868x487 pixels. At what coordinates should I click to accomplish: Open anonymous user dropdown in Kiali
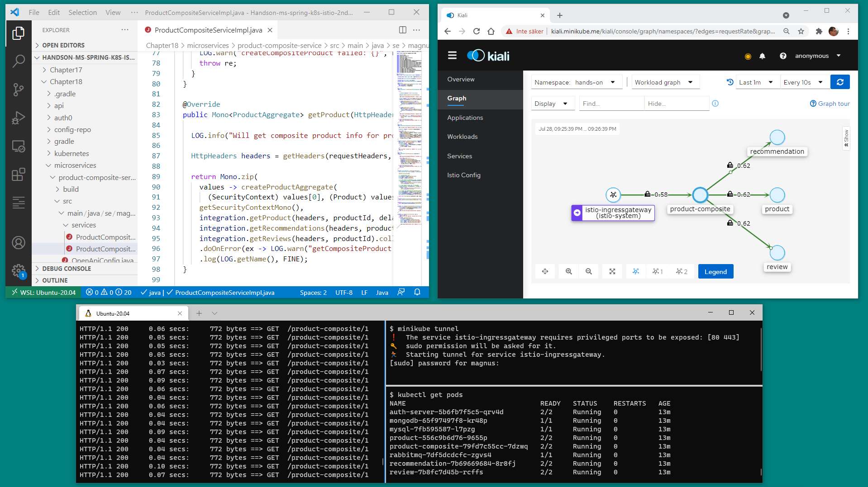818,56
